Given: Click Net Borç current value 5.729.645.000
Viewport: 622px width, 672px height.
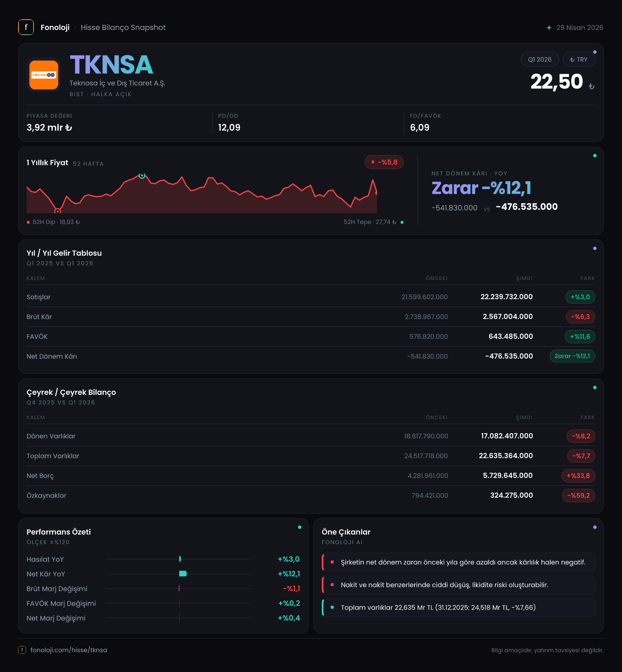Looking at the screenshot, I should (x=508, y=476).
